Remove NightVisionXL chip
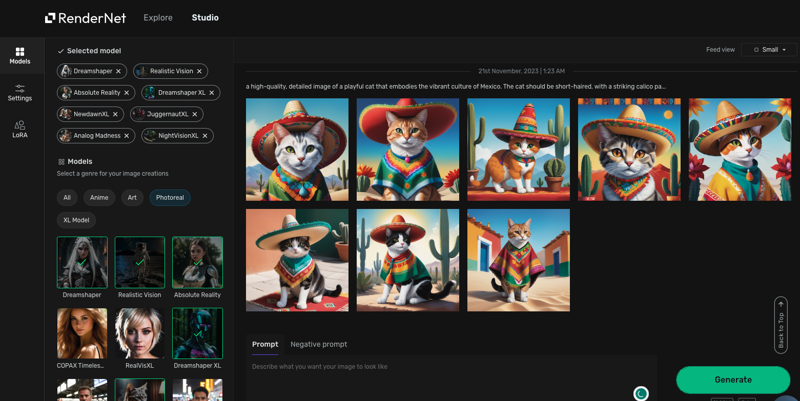Image resolution: width=800 pixels, height=401 pixels. (205, 136)
